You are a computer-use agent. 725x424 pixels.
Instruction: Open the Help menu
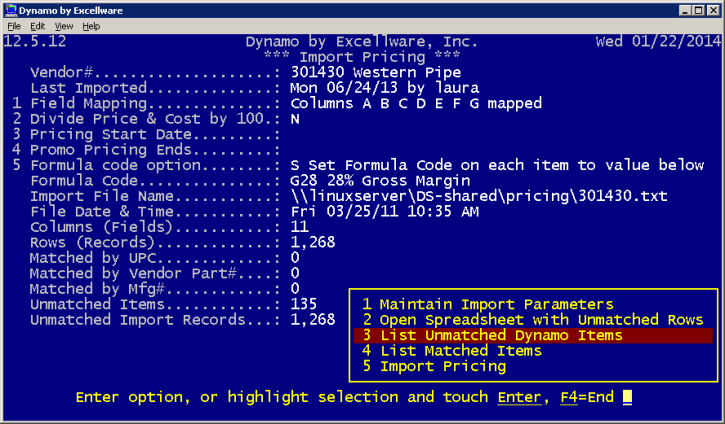click(91, 26)
